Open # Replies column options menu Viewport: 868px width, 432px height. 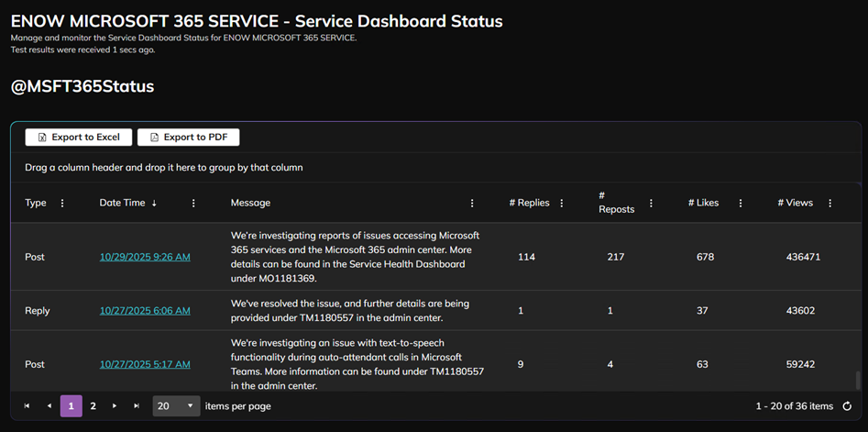click(561, 204)
